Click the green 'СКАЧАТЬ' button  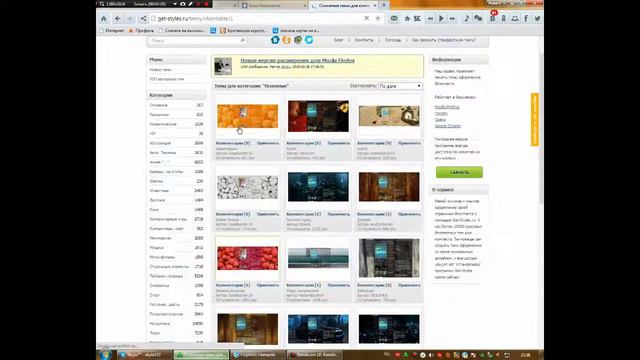click(x=459, y=172)
